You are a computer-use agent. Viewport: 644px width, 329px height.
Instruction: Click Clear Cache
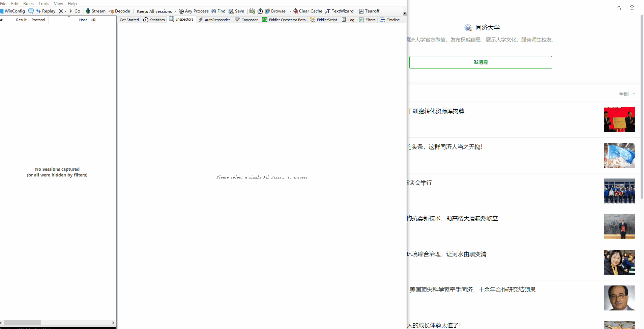(x=308, y=11)
